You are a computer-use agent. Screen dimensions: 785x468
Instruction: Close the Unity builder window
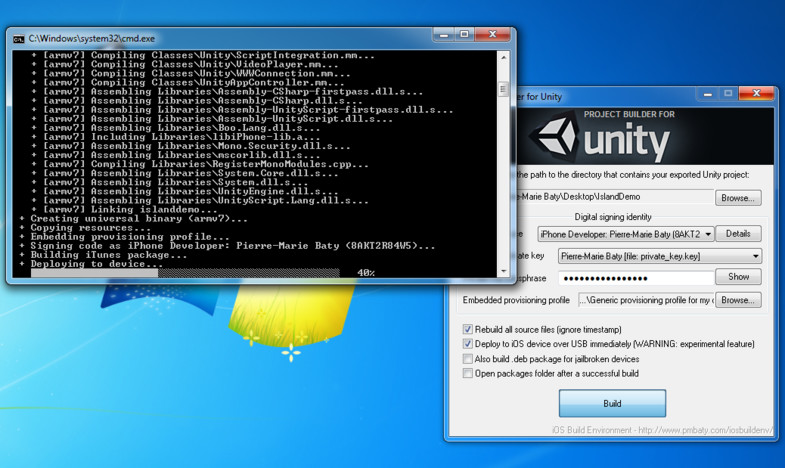pyautogui.click(x=756, y=94)
